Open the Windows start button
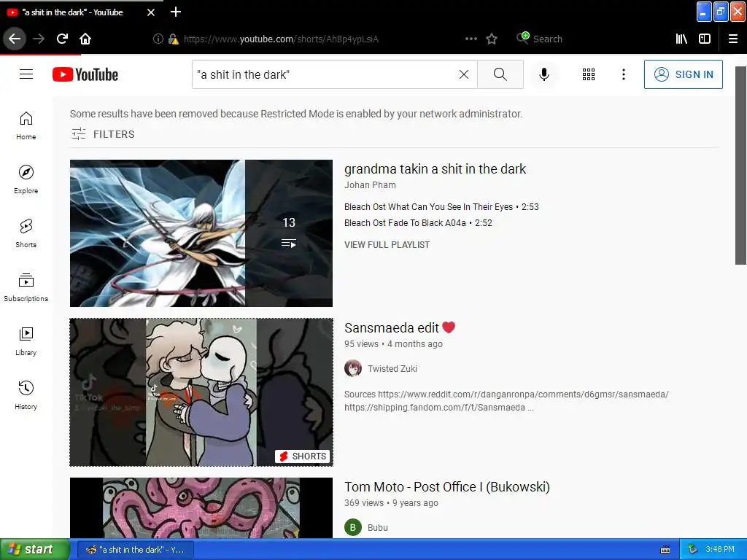The width and height of the screenshot is (747, 560). tap(35, 550)
